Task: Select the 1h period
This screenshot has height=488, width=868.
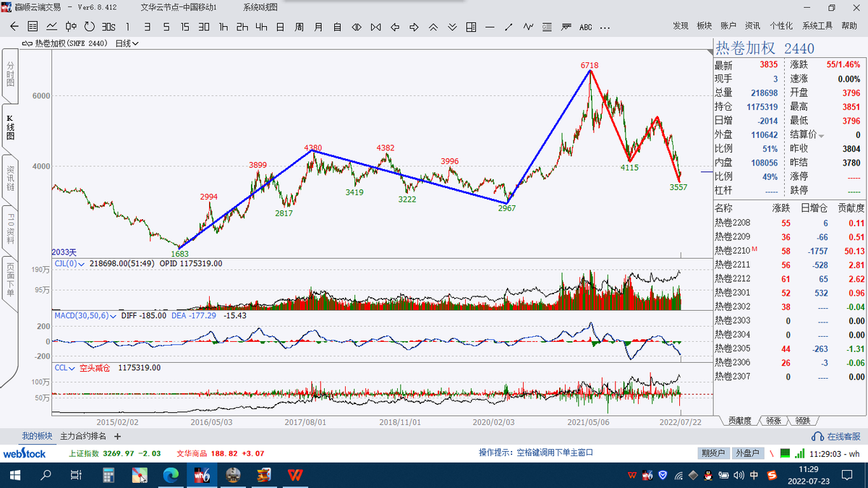Action: (224, 26)
